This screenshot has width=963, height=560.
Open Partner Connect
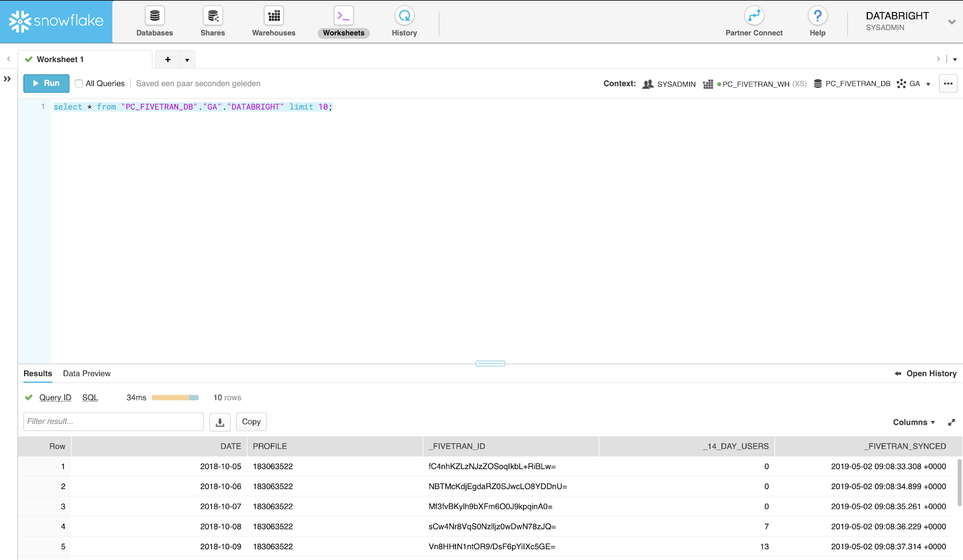754,22
